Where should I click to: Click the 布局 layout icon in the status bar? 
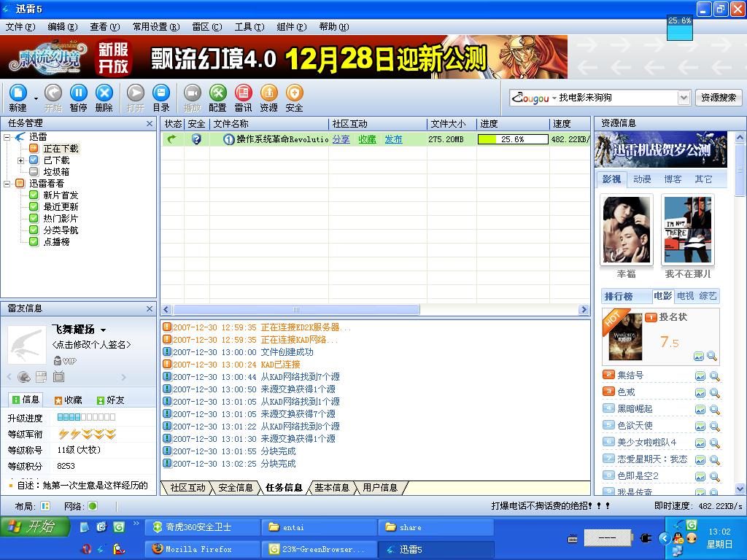(x=45, y=506)
